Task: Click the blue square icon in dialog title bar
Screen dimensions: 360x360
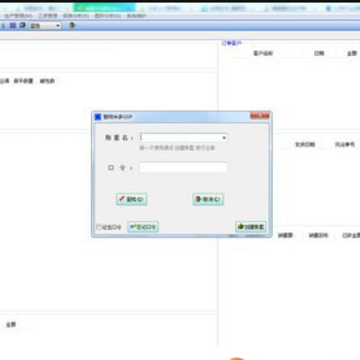Action: coord(98,117)
